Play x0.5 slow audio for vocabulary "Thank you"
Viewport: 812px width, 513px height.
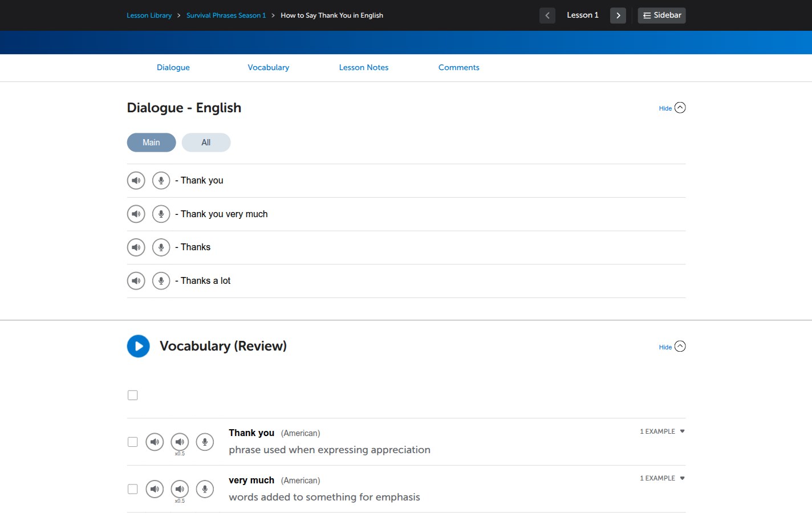point(180,442)
